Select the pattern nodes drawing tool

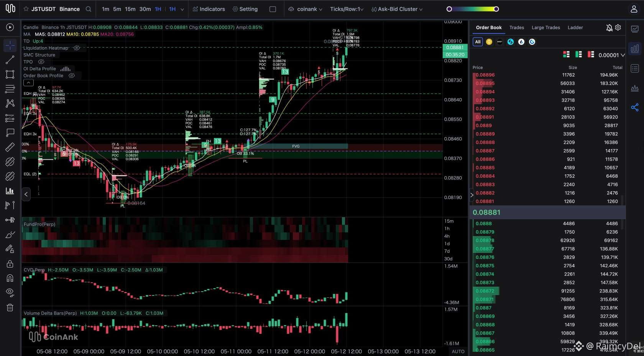click(x=10, y=103)
